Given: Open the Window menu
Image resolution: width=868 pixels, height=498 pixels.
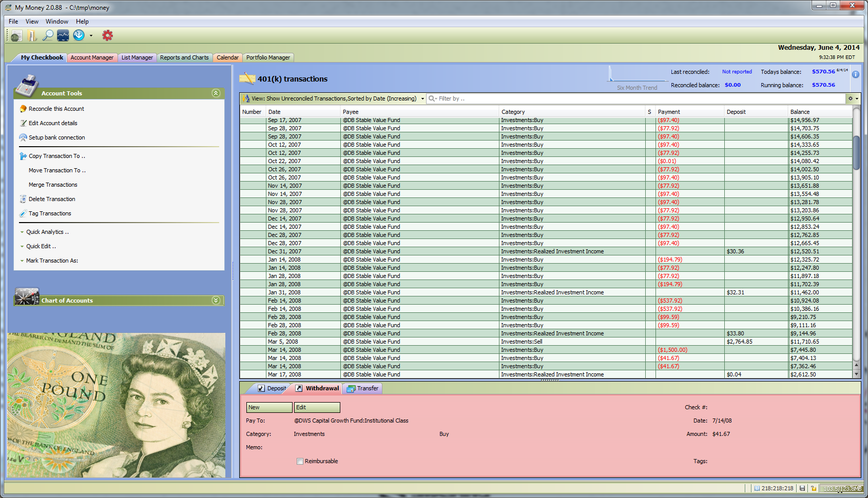Looking at the screenshot, I should coord(57,22).
